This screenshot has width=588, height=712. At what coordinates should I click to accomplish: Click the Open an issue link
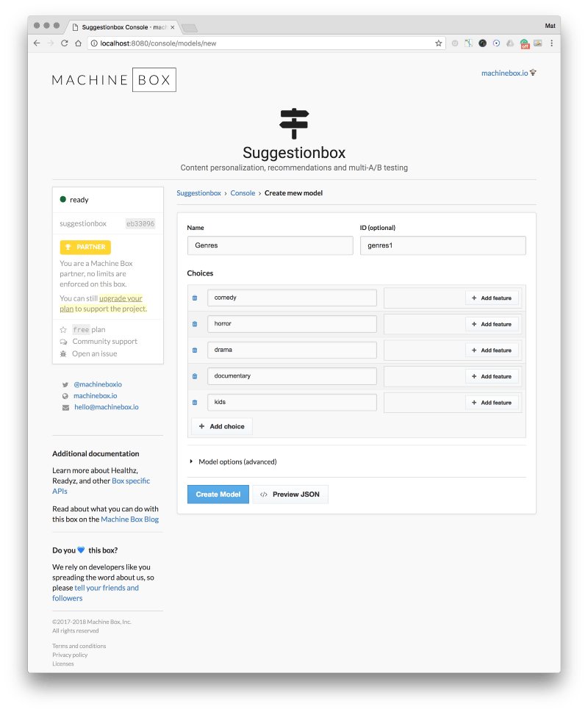coord(94,353)
